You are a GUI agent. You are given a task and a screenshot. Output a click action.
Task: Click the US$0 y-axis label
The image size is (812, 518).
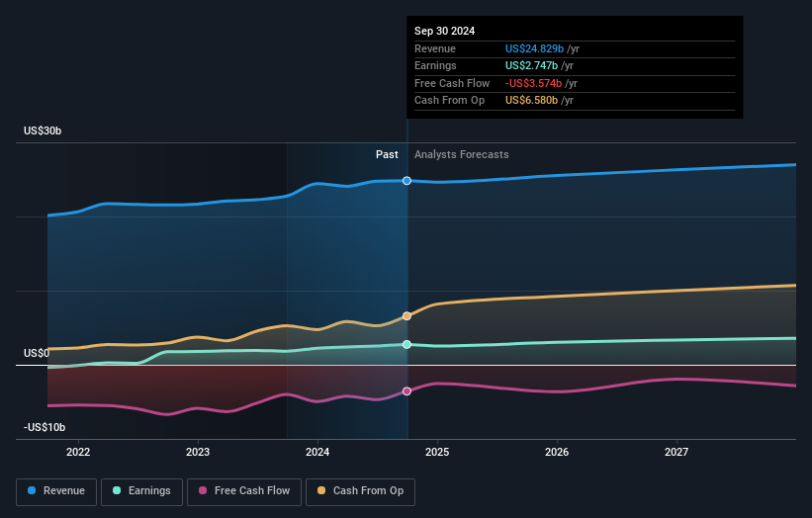click(37, 354)
